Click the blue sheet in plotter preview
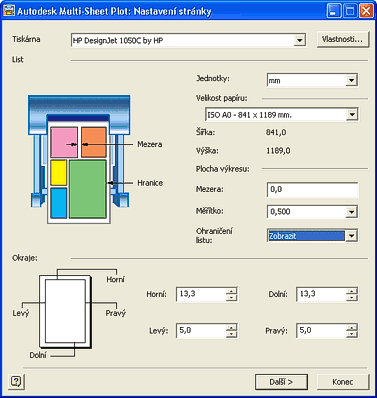 [59, 203]
